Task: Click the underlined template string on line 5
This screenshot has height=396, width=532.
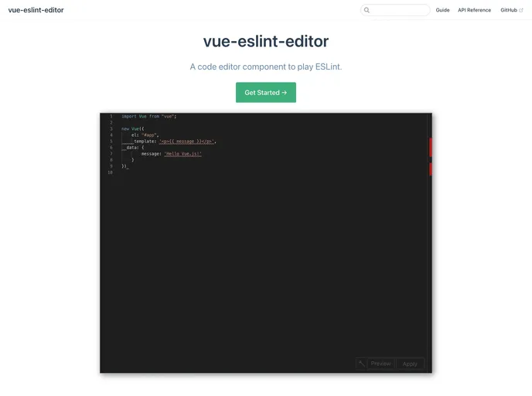Action: click(x=187, y=142)
